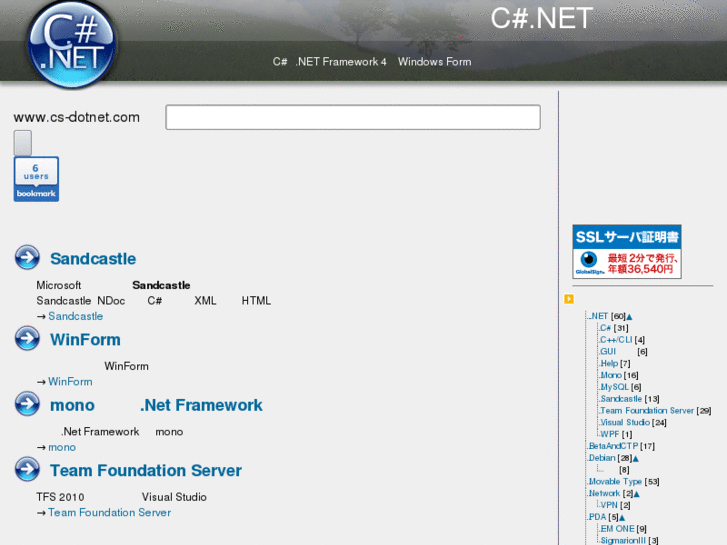Follow the → mono read-more link
This screenshot has height=545, width=727.
point(62,448)
